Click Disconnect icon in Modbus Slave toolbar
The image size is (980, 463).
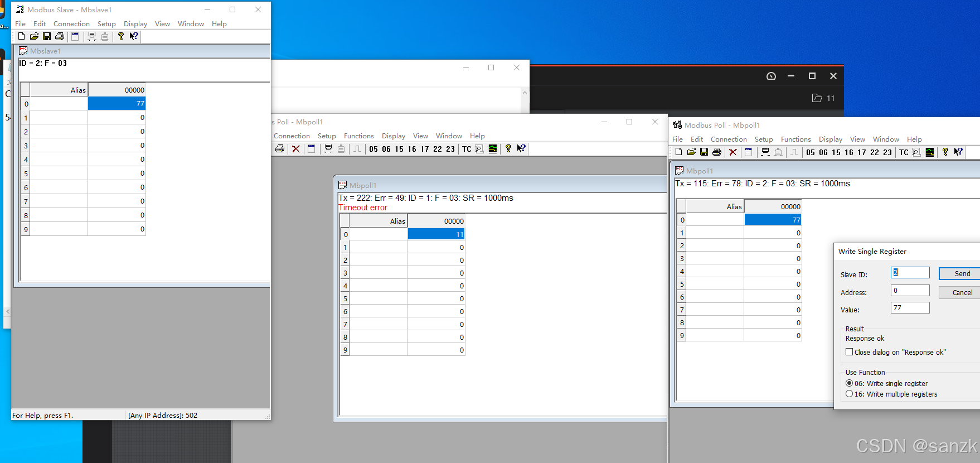(105, 36)
